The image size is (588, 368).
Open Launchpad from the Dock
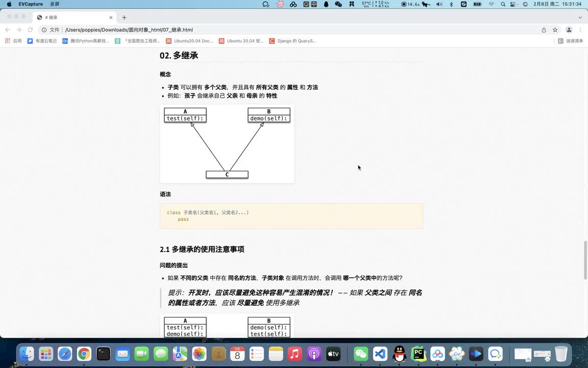pos(46,354)
